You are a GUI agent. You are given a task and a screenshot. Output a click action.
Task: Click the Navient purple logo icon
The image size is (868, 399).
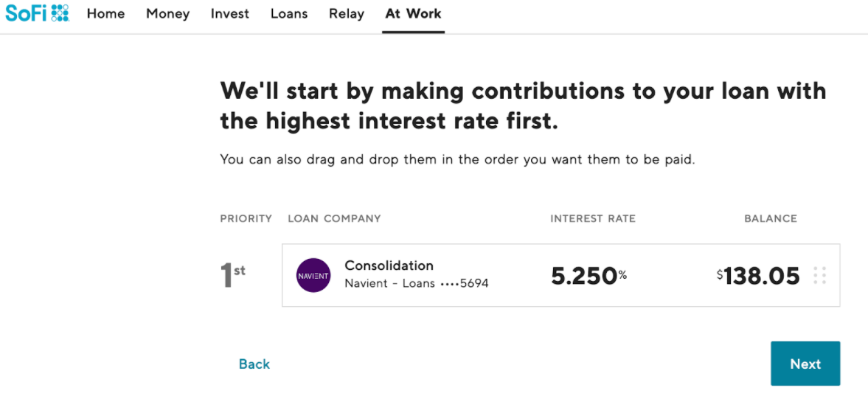click(313, 275)
